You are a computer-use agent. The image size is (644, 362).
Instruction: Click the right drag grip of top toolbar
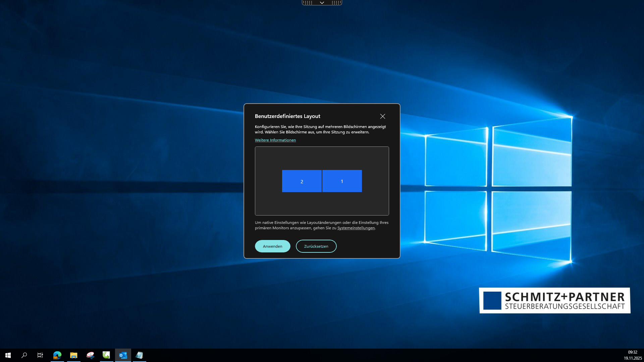(336, 3)
